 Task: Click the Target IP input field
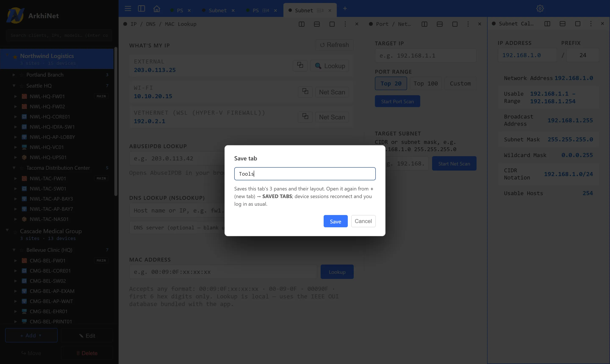[x=425, y=55]
